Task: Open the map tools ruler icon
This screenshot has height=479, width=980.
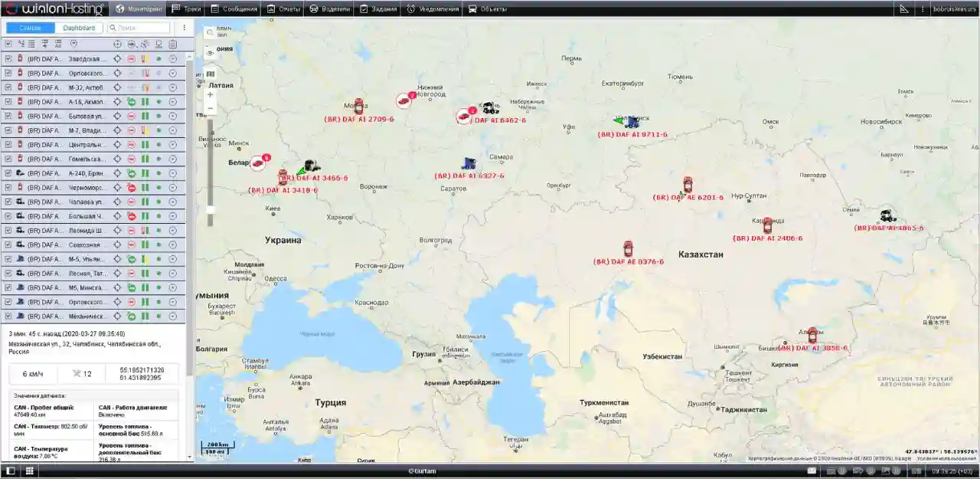Action: (903, 9)
